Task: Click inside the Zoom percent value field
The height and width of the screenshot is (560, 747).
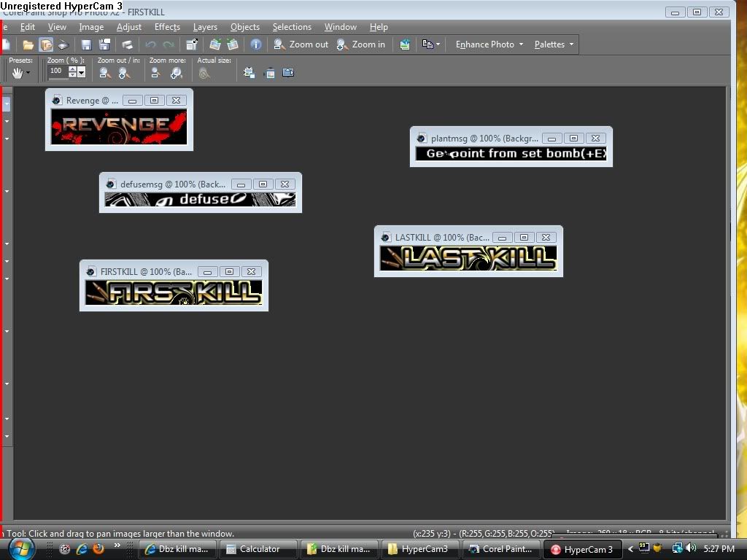Action: click(x=57, y=71)
